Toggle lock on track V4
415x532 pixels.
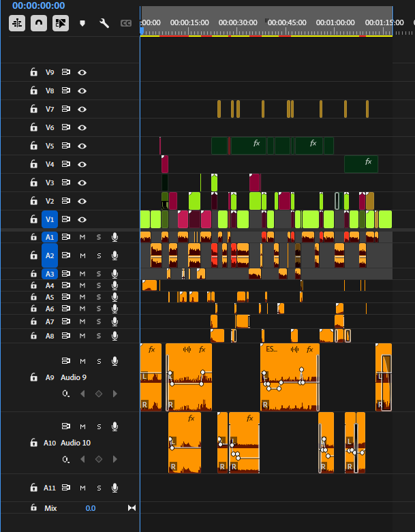[33, 164]
